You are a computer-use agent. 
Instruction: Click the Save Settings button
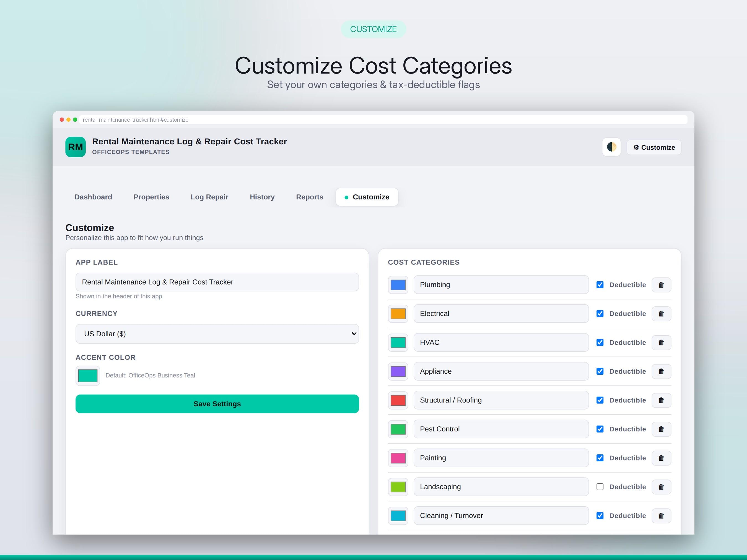[217, 404]
